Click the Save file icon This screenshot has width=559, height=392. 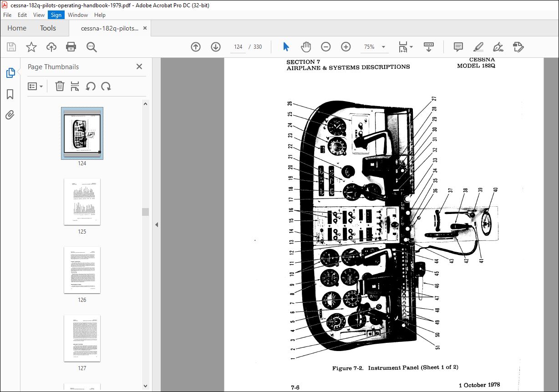coord(11,47)
